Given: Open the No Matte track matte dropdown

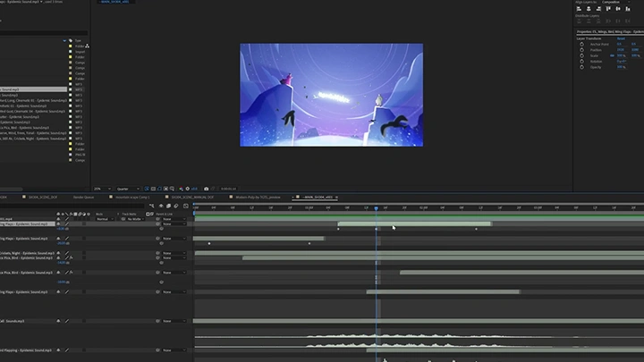Looking at the screenshot, I should click(x=135, y=219).
